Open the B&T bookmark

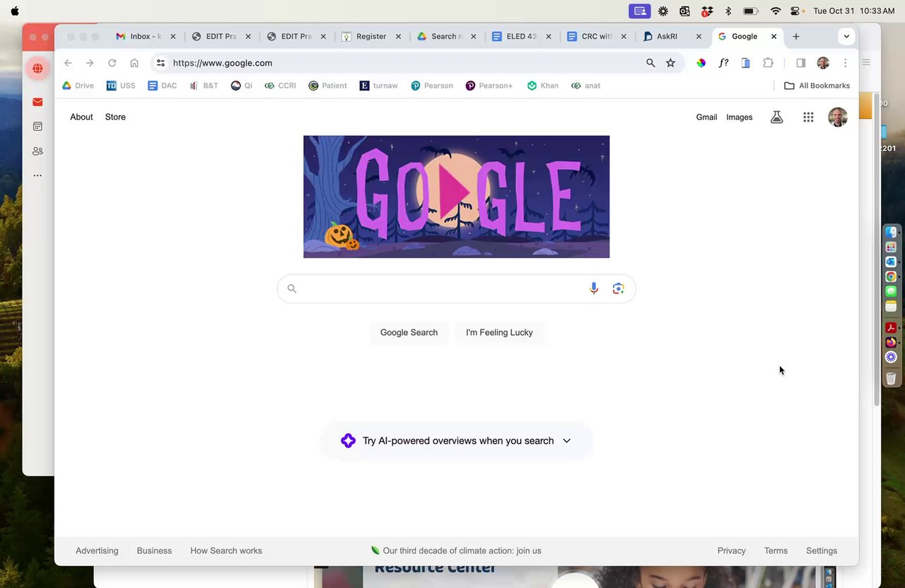[204, 86]
